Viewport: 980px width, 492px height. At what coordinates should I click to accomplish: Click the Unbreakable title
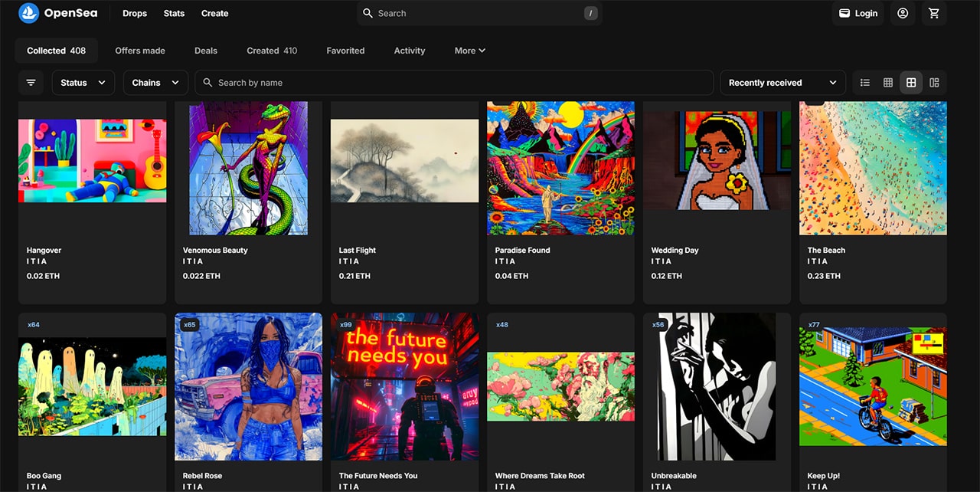click(x=674, y=476)
